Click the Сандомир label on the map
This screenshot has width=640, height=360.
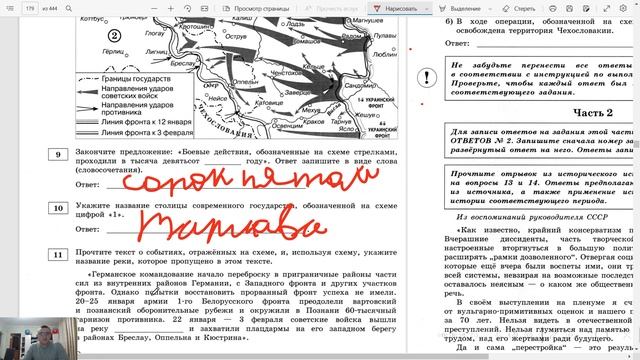click(x=360, y=86)
